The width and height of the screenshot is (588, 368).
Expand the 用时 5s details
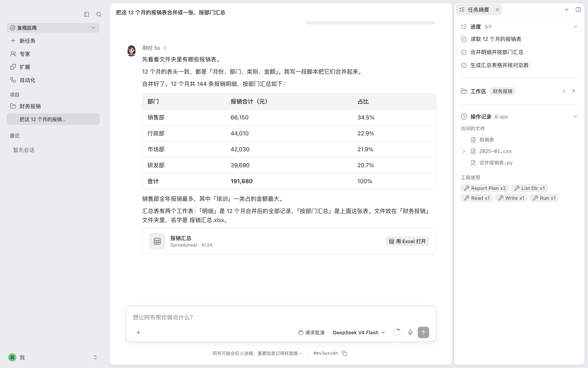[154, 48]
